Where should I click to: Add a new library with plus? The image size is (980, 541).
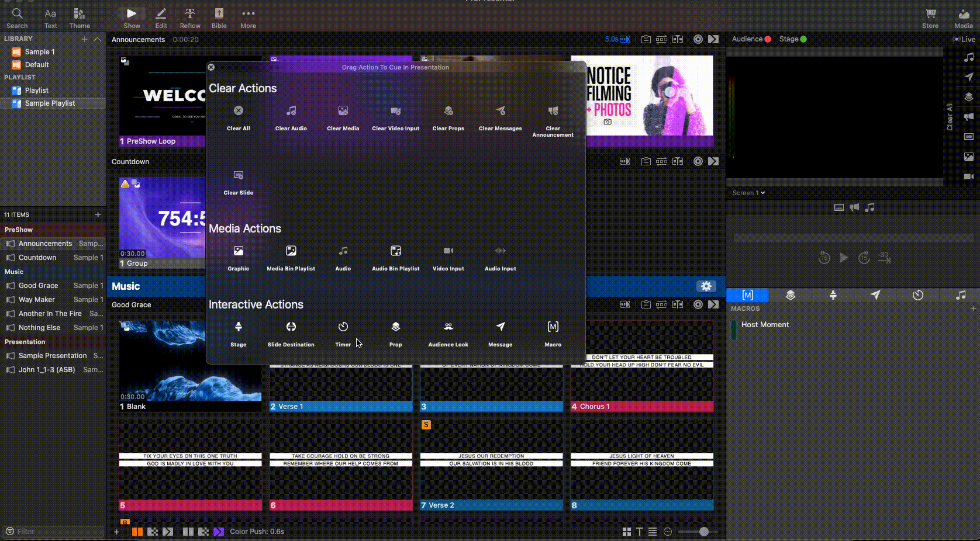[x=84, y=39]
